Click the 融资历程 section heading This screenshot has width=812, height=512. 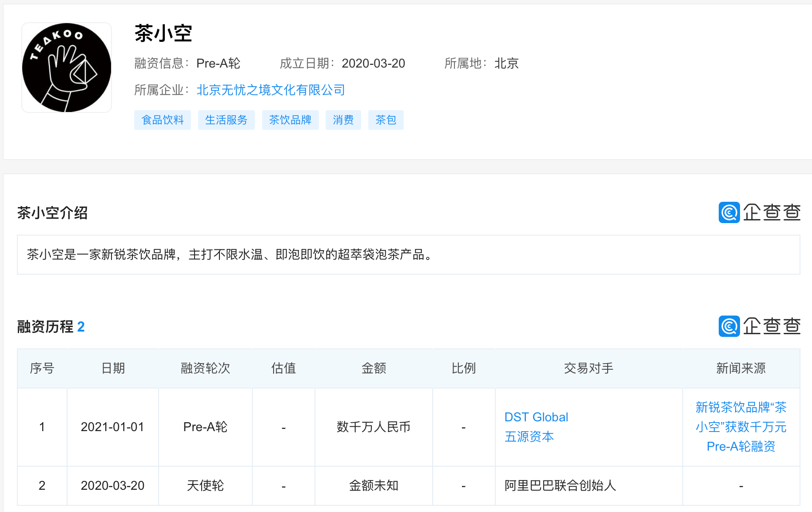tap(45, 327)
